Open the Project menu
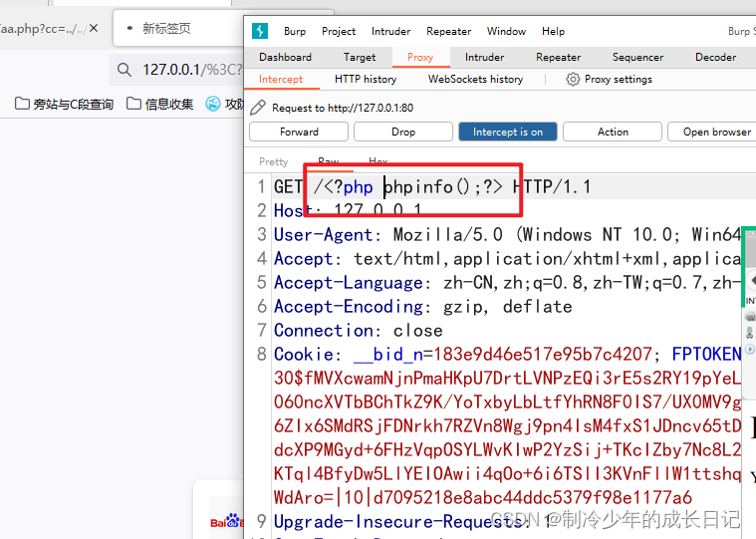756x539 pixels. [x=339, y=31]
